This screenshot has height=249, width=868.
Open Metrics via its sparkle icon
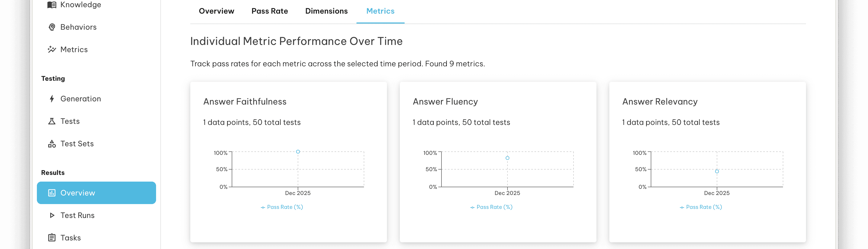(52, 49)
